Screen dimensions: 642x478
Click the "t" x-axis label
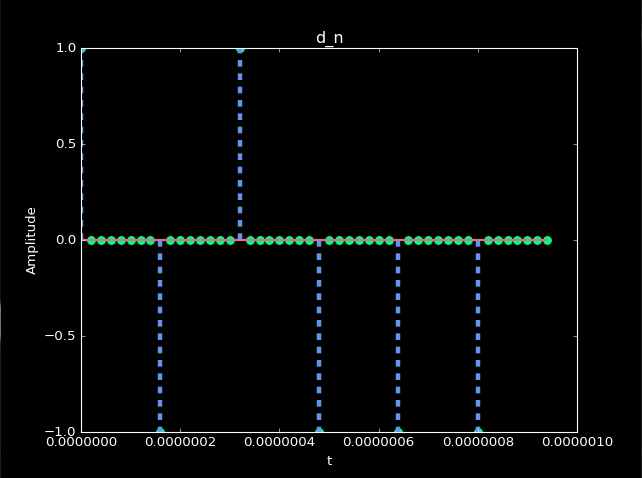(329, 461)
